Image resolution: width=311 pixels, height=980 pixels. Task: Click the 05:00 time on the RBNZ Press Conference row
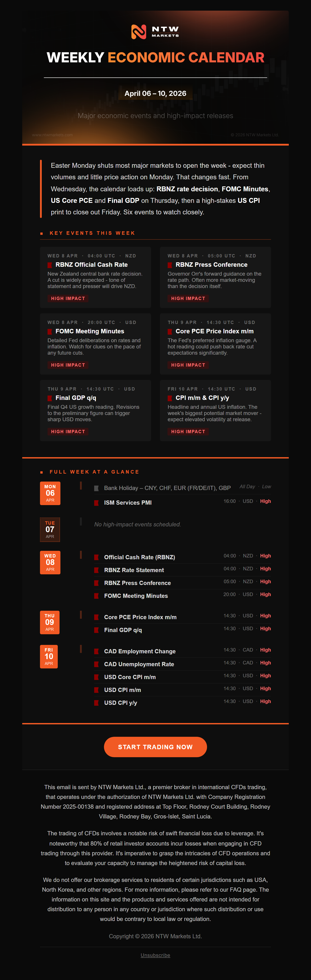point(229,582)
